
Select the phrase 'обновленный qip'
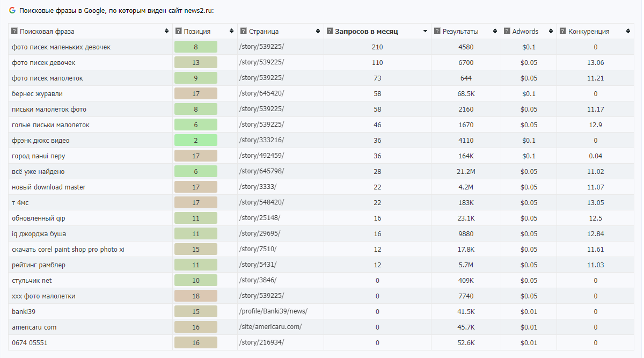tap(39, 218)
